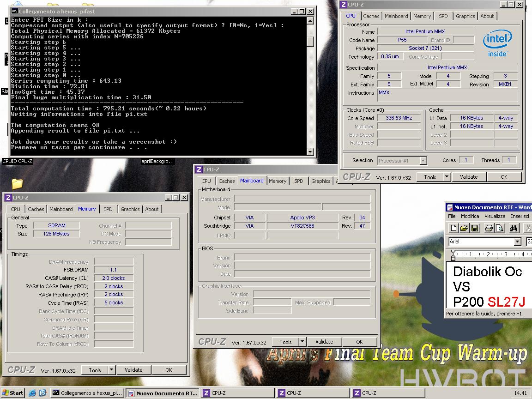Switch to SPD tab in top-right CPU-Z
This screenshot has height=399, width=532.
(443, 16)
